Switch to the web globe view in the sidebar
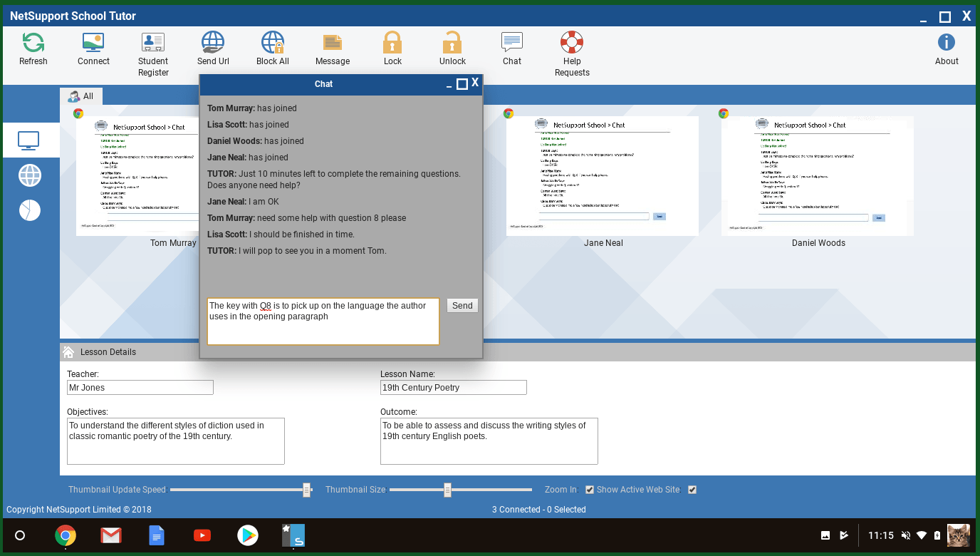 coord(30,175)
